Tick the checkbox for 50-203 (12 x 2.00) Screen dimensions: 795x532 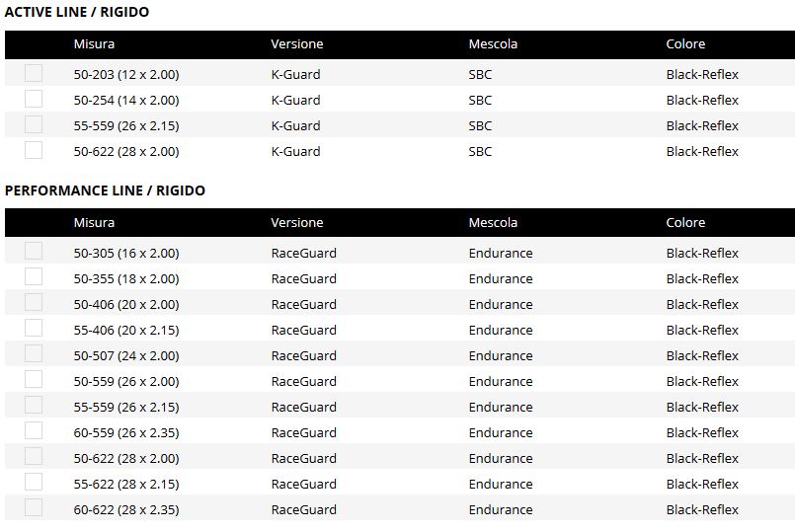click(x=34, y=73)
